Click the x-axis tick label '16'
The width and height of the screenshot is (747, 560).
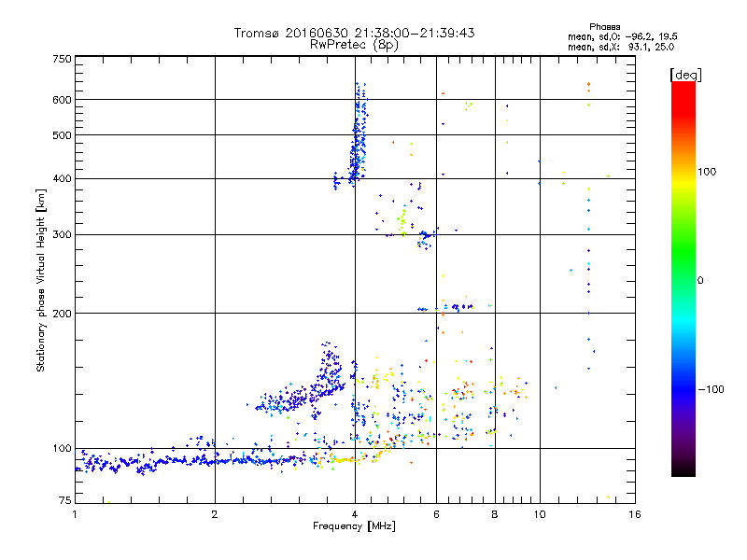(x=635, y=514)
